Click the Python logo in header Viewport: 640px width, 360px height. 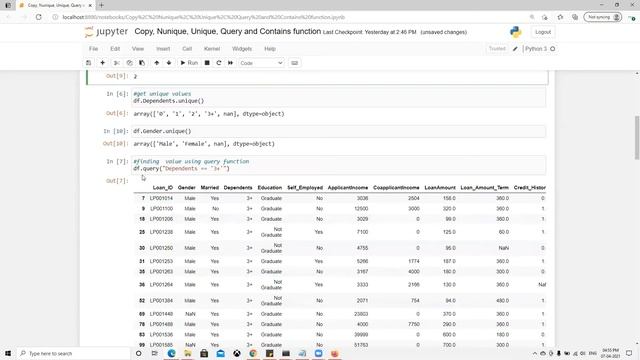(x=516, y=32)
